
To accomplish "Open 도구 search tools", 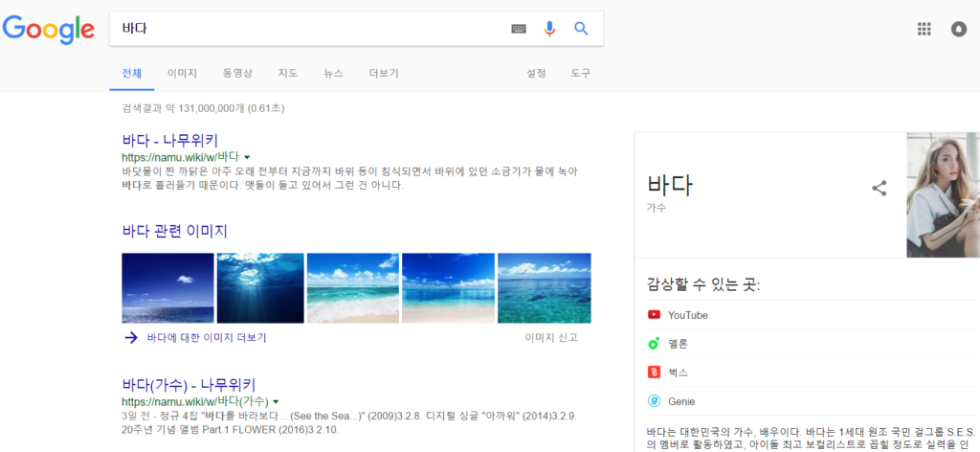I will [x=580, y=73].
